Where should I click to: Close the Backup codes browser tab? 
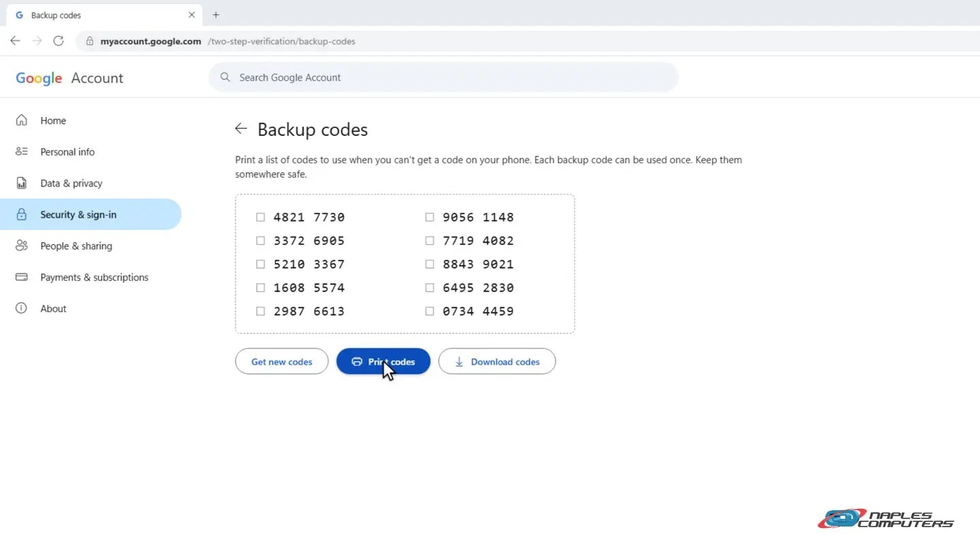(191, 14)
